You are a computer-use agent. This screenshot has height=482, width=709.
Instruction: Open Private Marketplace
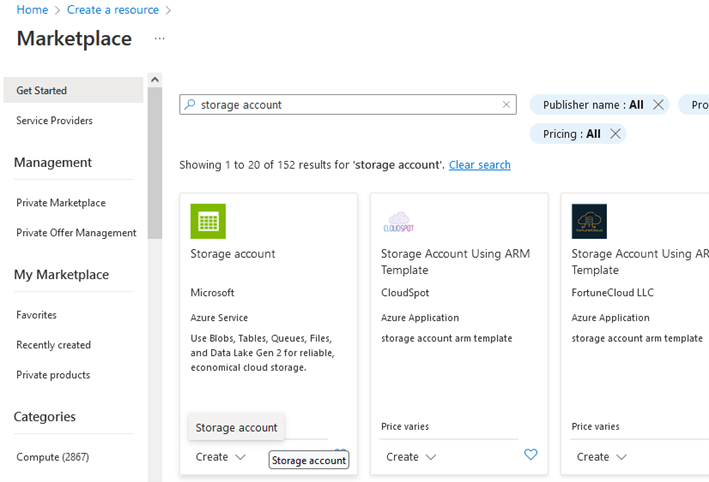[x=61, y=203]
